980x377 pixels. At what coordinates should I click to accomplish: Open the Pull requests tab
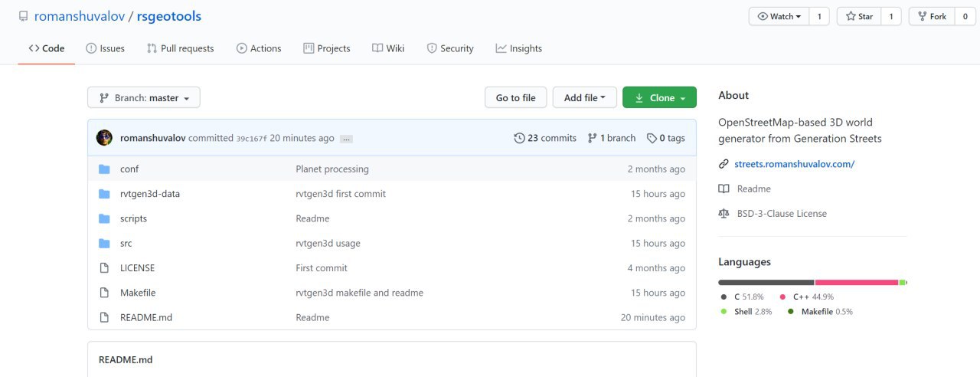point(181,48)
